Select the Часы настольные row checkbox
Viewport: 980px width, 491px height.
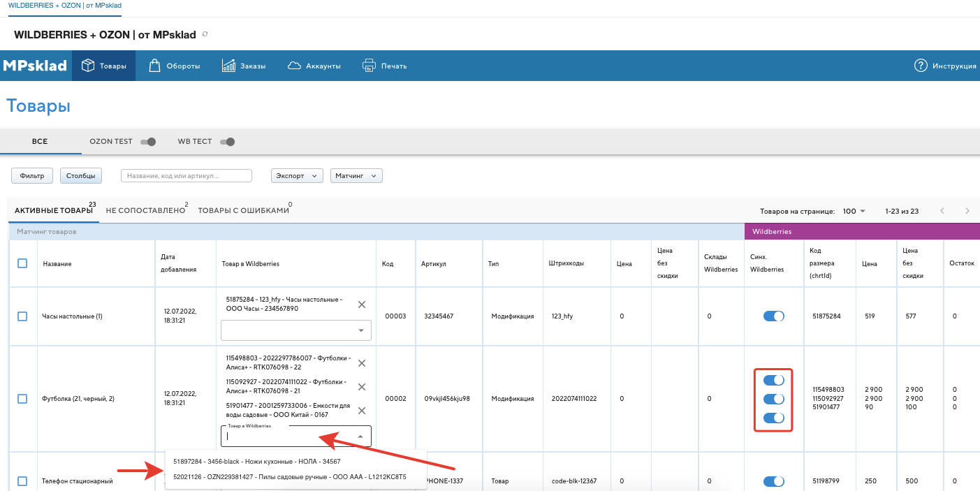(x=22, y=316)
